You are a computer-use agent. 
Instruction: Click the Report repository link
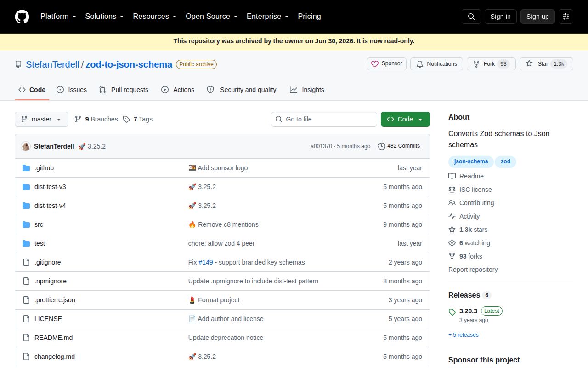(473, 270)
